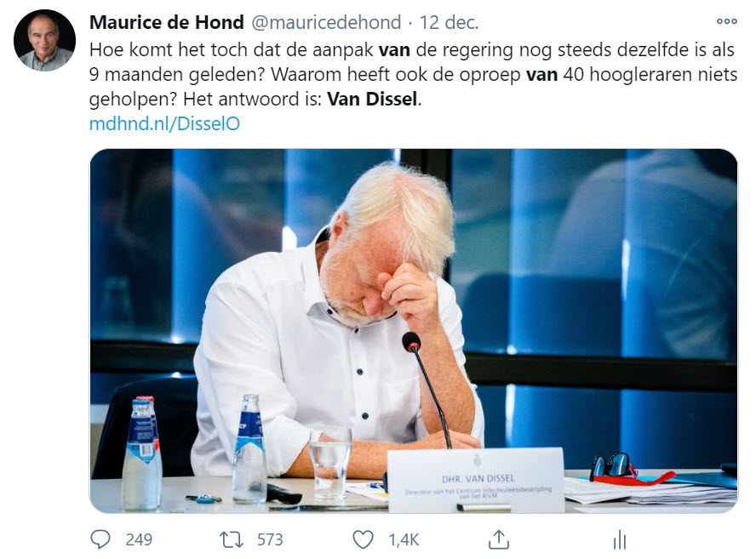This screenshot has width=756, height=559.
Task: Click the DHR. VAN DISSEL nameplate in photo
Action: [x=476, y=481]
